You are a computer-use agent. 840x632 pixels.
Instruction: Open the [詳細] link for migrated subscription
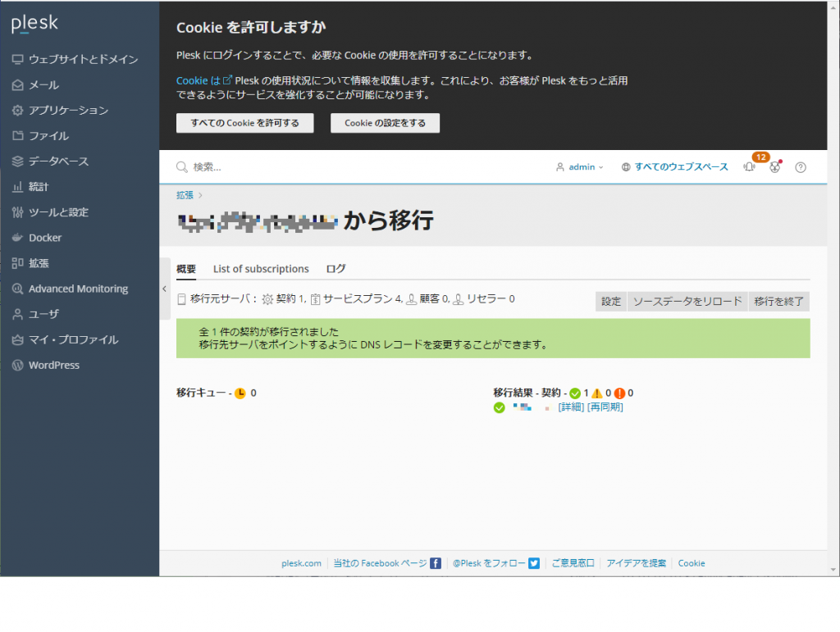point(571,407)
